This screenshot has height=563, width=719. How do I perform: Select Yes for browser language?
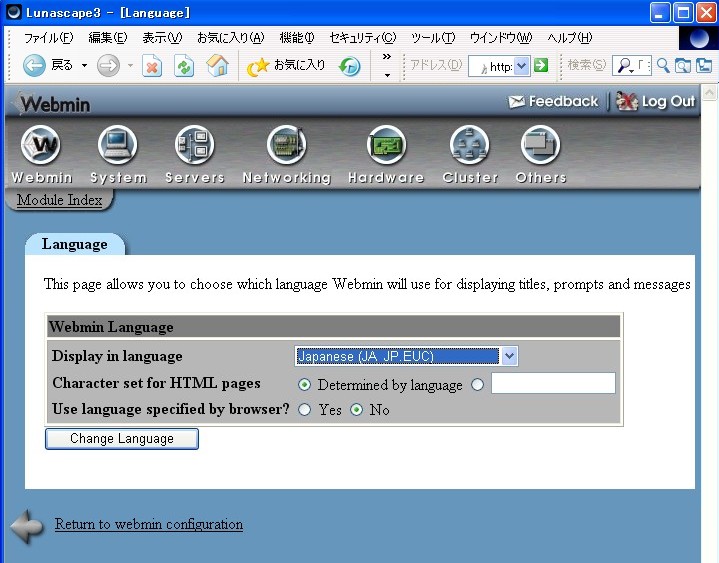click(x=304, y=409)
